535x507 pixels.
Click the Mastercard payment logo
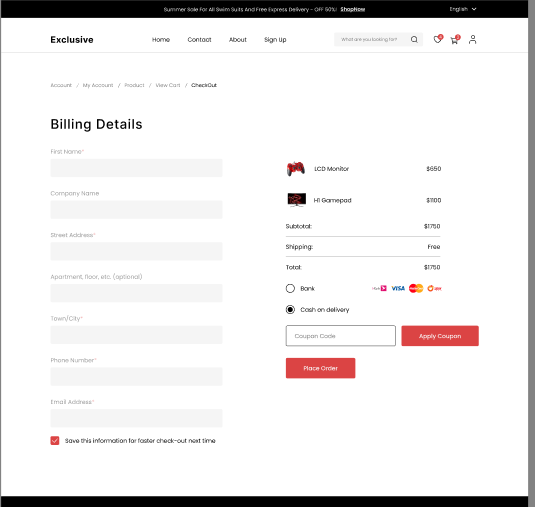[416, 288]
